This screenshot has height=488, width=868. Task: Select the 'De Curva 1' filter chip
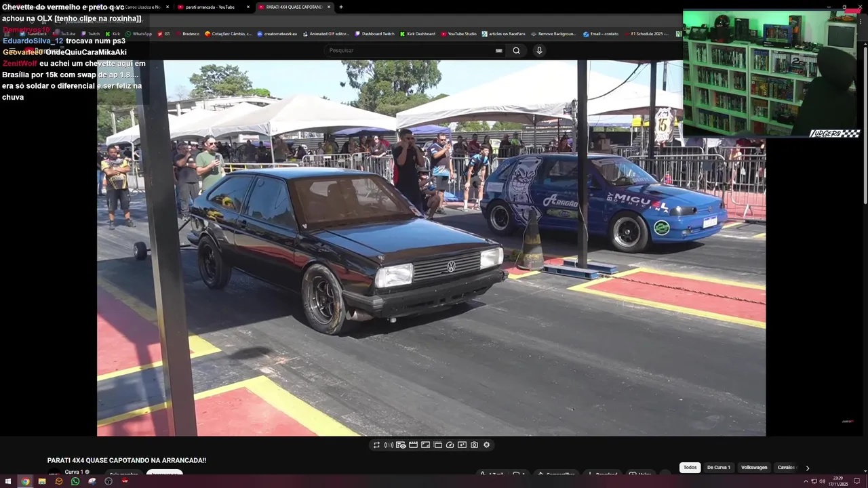tap(719, 468)
